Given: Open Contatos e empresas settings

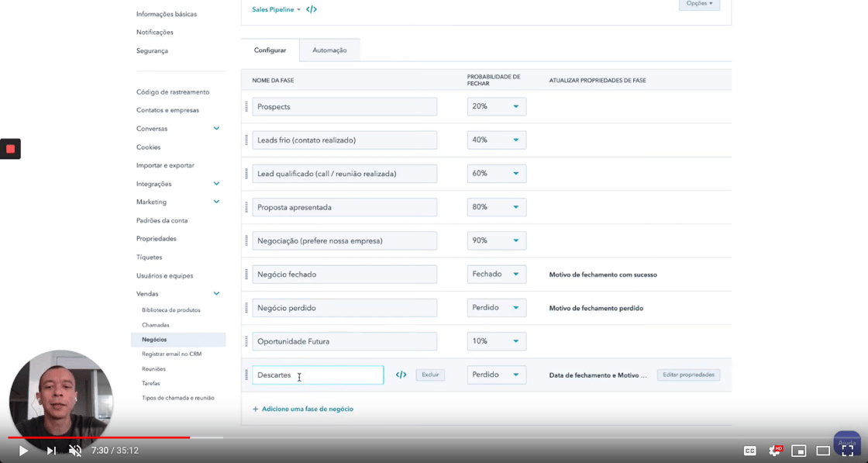Looking at the screenshot, I should pyautogui.click(x=167, y=110).
